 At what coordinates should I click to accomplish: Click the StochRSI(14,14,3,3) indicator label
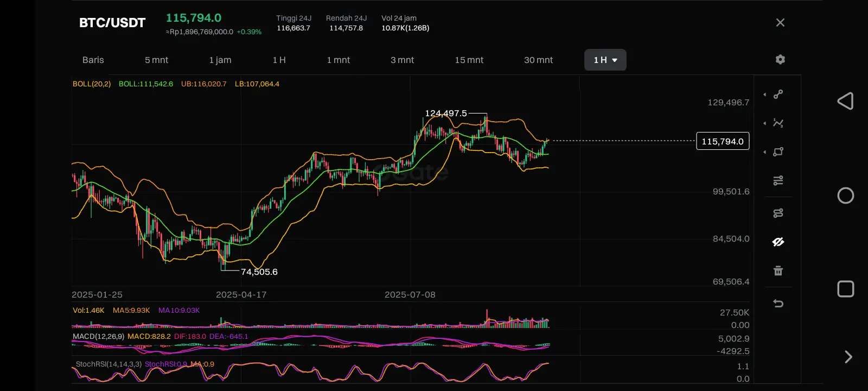pyautogui.click(x=109, y=364)
